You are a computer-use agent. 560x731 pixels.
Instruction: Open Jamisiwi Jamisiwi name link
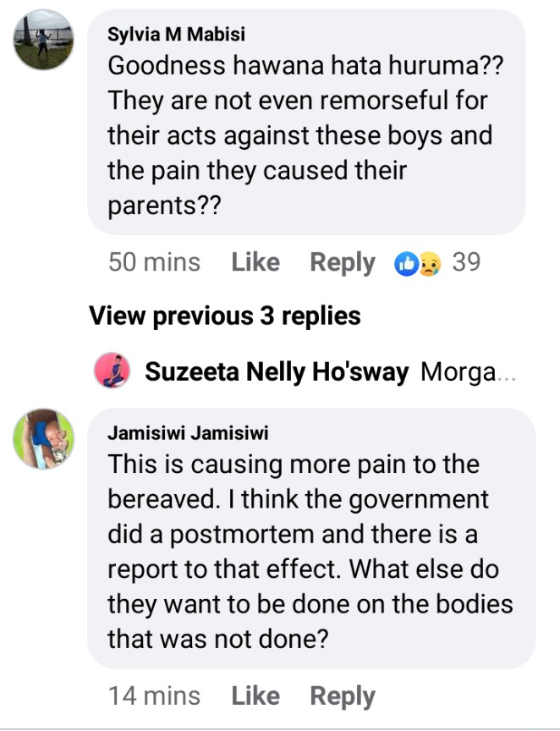188,433
